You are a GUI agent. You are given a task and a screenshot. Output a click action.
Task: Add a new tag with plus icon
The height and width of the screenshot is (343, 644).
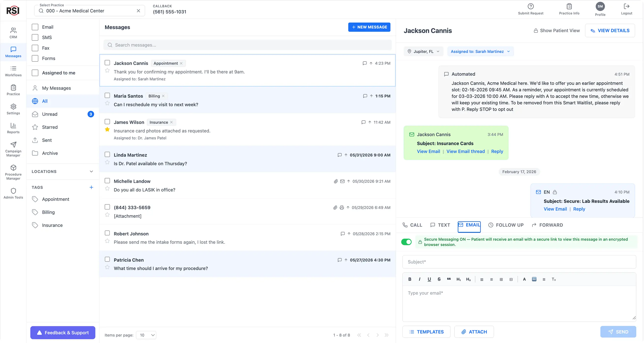(x=91, y=187)
